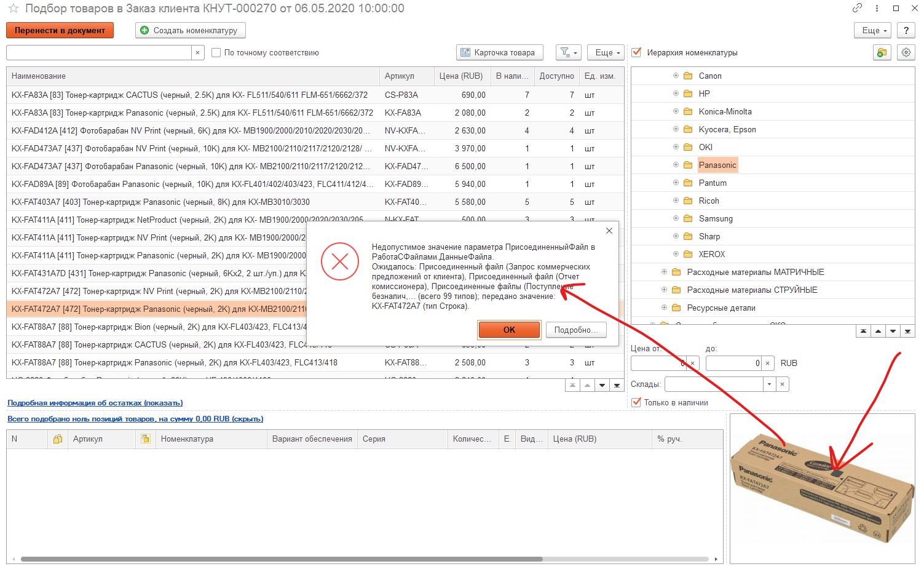Open window options kebab menu

tap(877, 9)
